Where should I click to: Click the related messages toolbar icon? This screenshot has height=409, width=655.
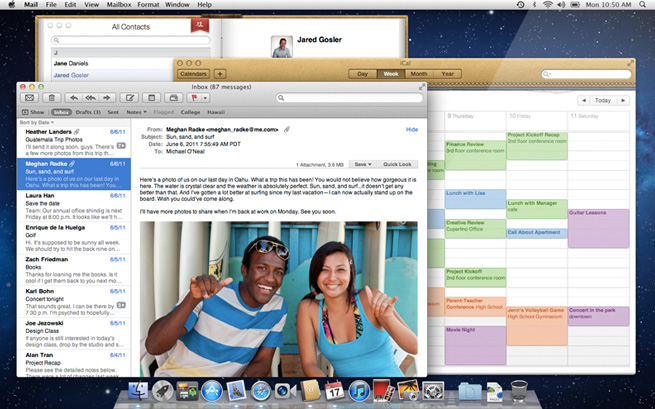pyautogui.click(x=174, y=98)
